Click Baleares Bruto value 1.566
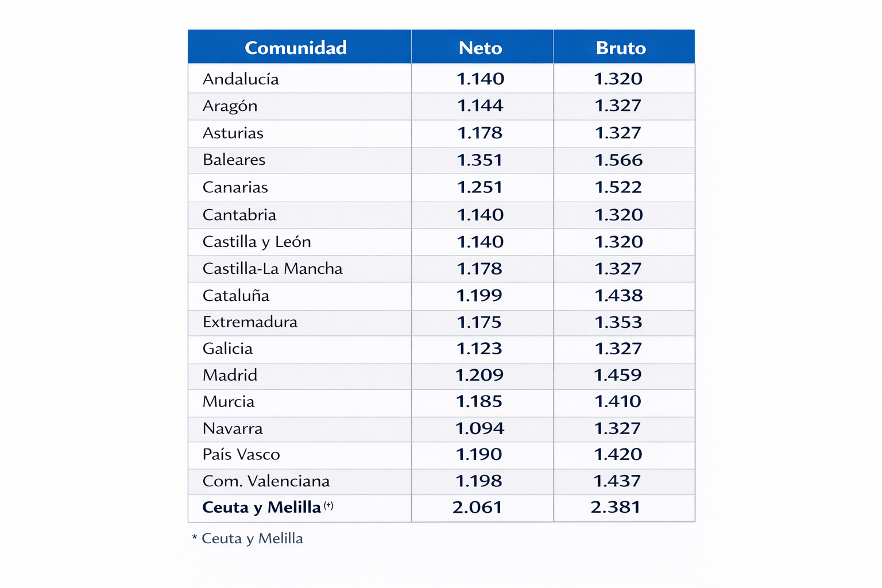The height and width of the screenshot is (588, 882). click(618, 160)
